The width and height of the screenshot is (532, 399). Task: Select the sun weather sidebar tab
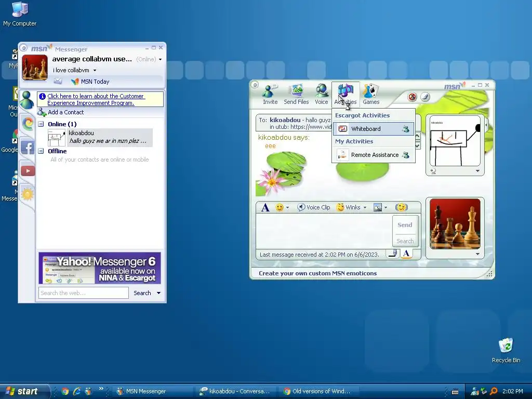28,194
